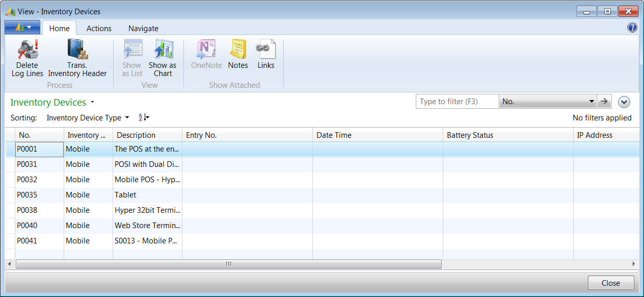Click 'Web Store Termin...' description cell
Viewport: 644px width, 297px height.
coord(147,226)
